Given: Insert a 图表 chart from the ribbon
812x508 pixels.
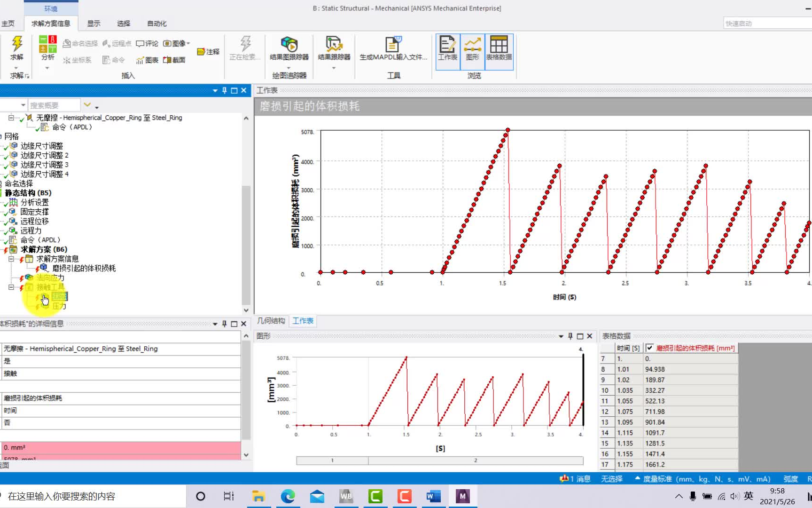Looking at the screenshot, I should 147,60.
